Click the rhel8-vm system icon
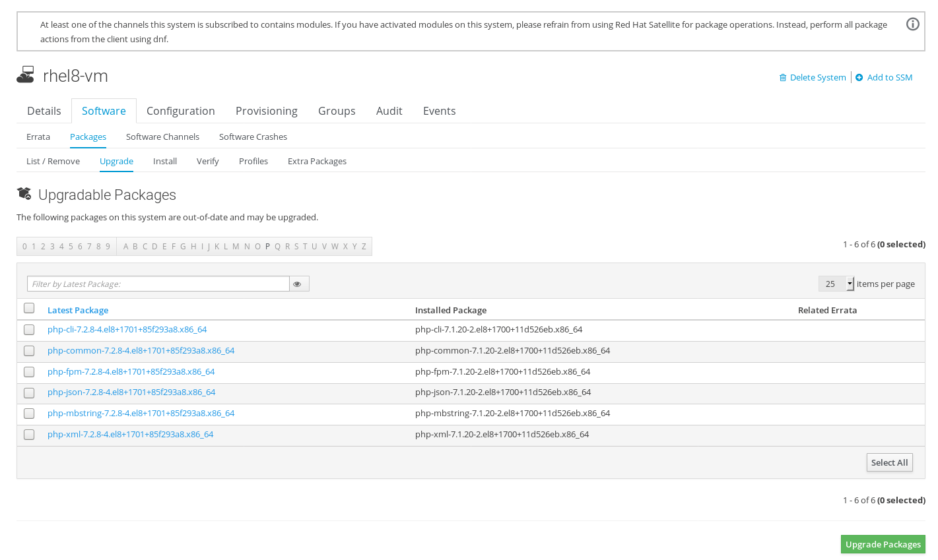Image resolution: width=938 pixels, height=560 pixels. coord(25,75)
